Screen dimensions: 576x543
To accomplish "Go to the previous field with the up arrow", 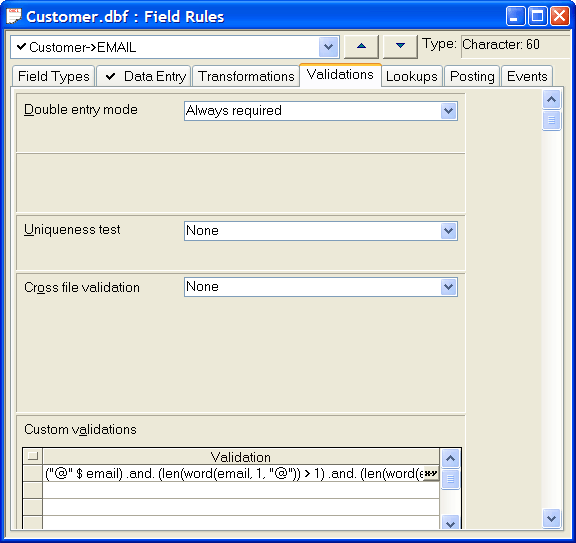I will click(x=361, y=47).
